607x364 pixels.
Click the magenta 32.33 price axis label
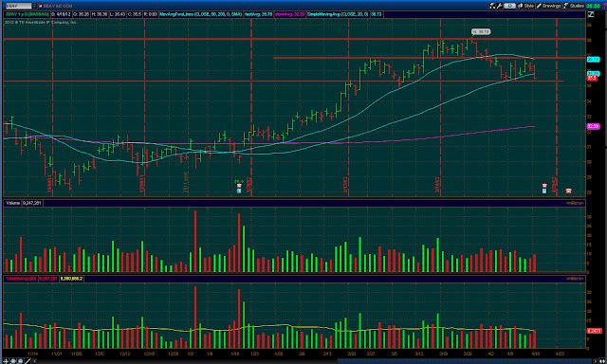(594, 126)
